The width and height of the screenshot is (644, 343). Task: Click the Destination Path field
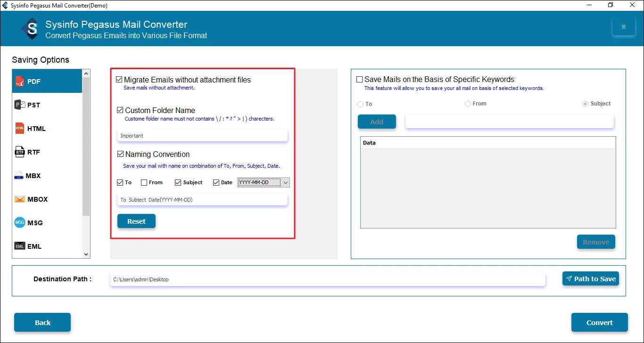coord(328,279)
